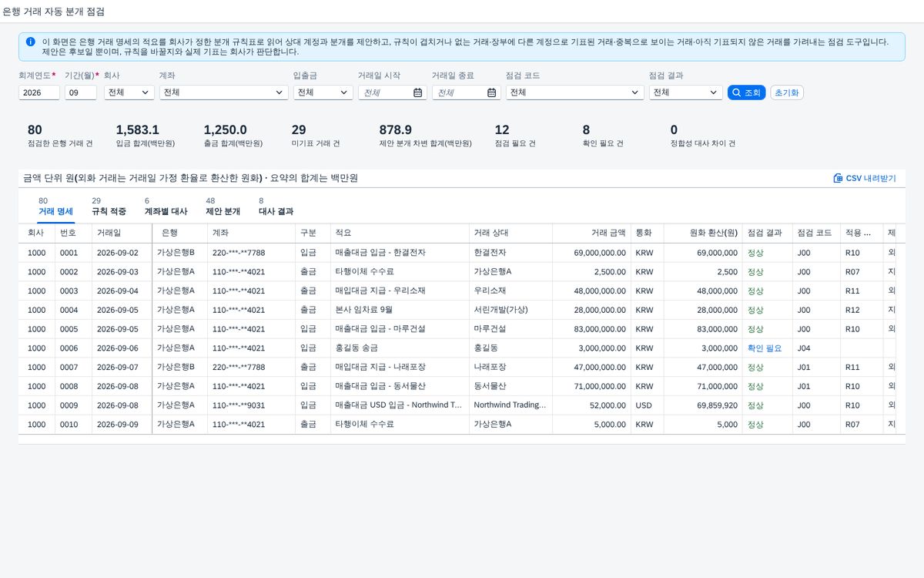Click the 서린개발(가상) counterparty cell
924x578 pixels.
click(511, 310)
